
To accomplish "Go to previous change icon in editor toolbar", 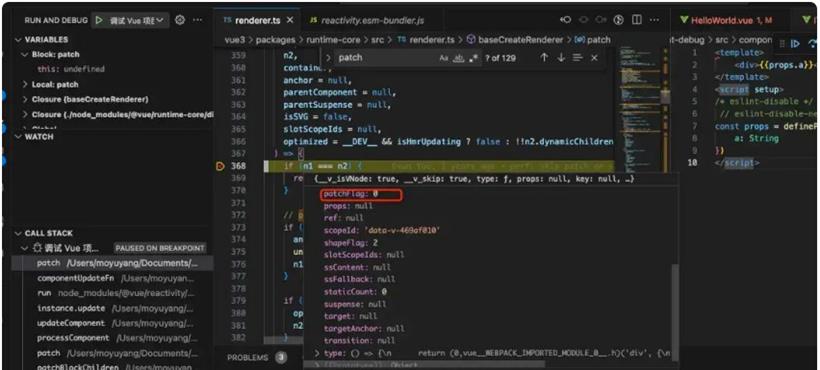I will [565, 20].
